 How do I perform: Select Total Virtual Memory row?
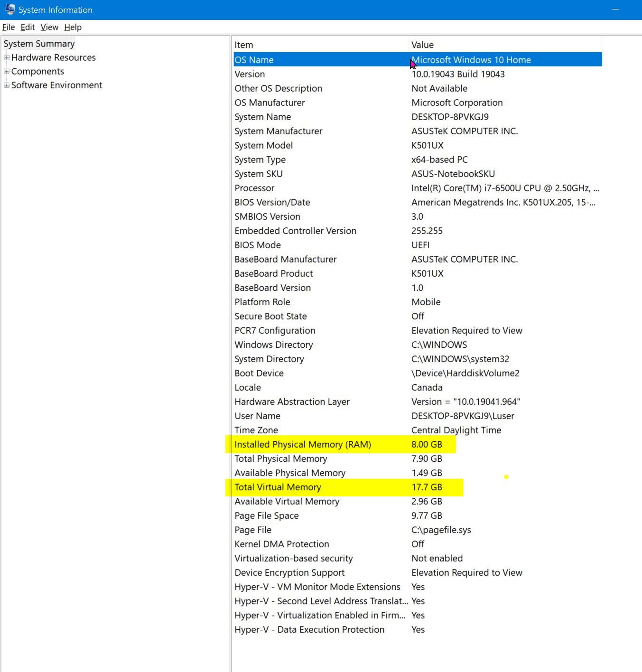[x=418, y=487]
